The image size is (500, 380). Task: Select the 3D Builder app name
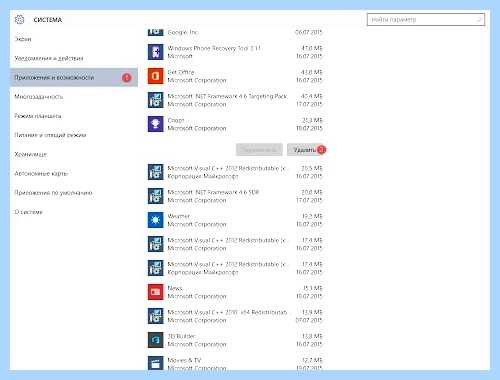coord(181,336)
